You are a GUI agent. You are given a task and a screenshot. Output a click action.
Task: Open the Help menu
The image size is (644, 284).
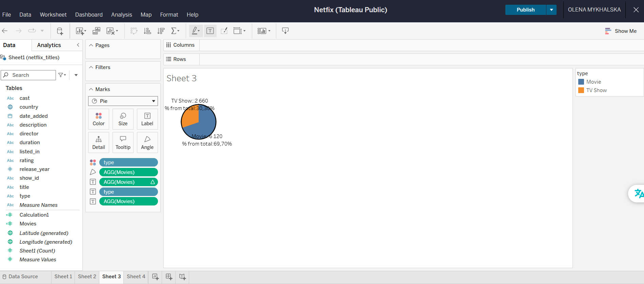193,15
